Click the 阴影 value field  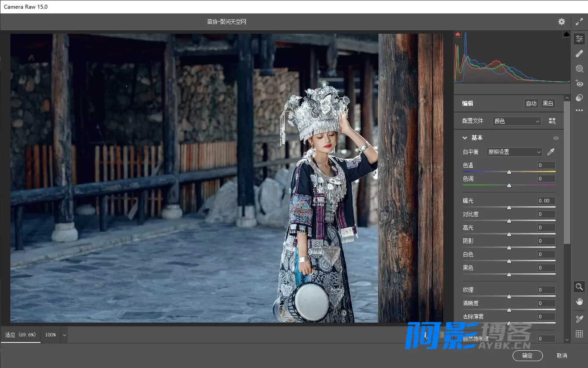coord(547,241)
